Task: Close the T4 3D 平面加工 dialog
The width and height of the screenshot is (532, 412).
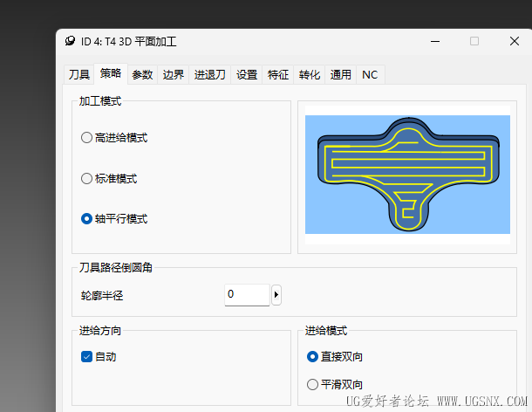Action: [515, 41]
